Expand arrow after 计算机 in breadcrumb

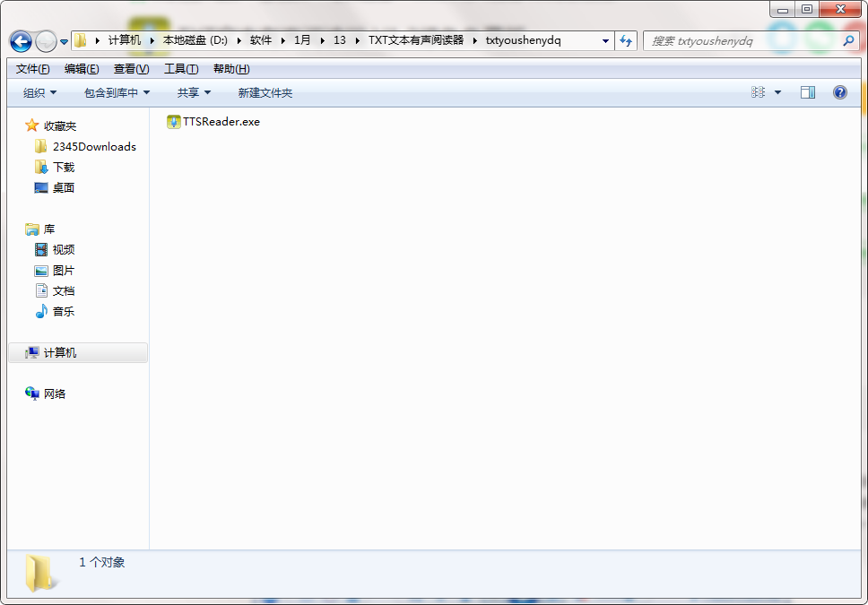(x=152, y=40)
